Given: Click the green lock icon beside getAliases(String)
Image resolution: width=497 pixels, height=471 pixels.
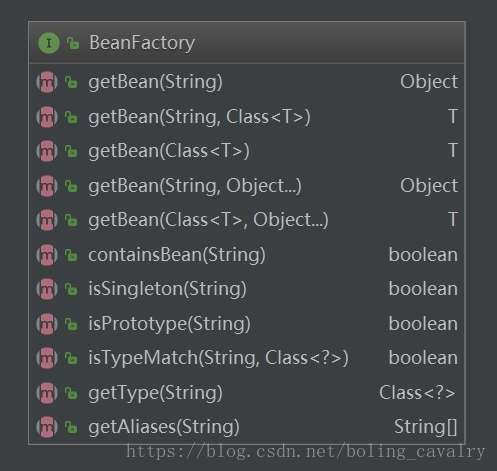Looking at the screenshot, I should (x=71, y=427).
